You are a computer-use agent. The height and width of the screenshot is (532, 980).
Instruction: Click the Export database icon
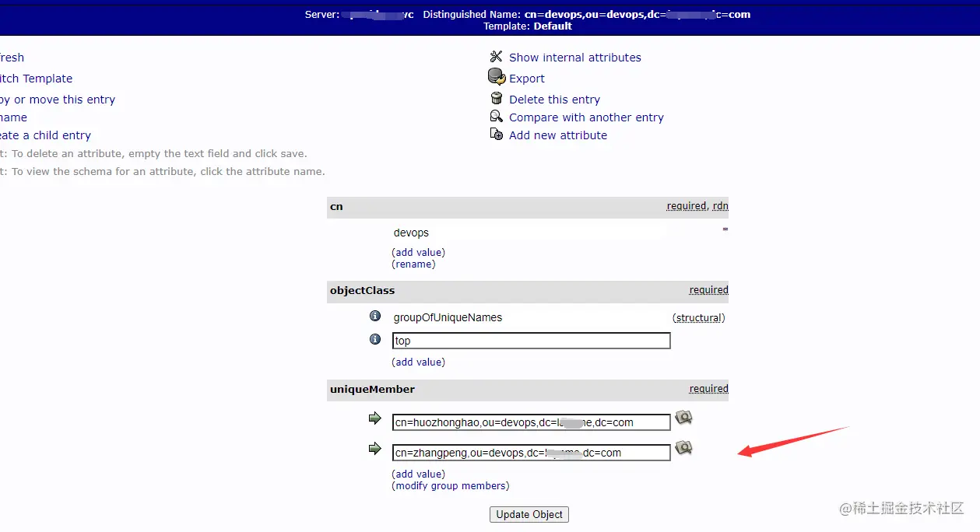pos(497,77)
